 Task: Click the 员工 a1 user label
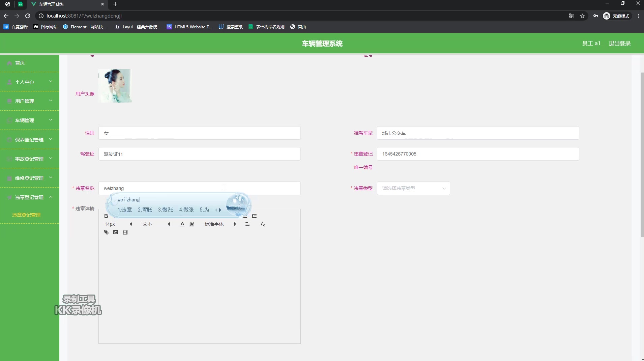[591, 44]
